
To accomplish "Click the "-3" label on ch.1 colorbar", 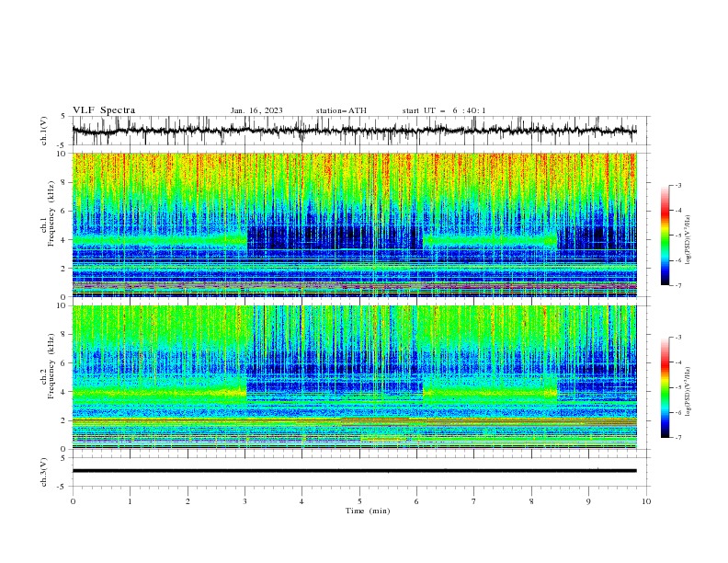I will click(678, 185).
